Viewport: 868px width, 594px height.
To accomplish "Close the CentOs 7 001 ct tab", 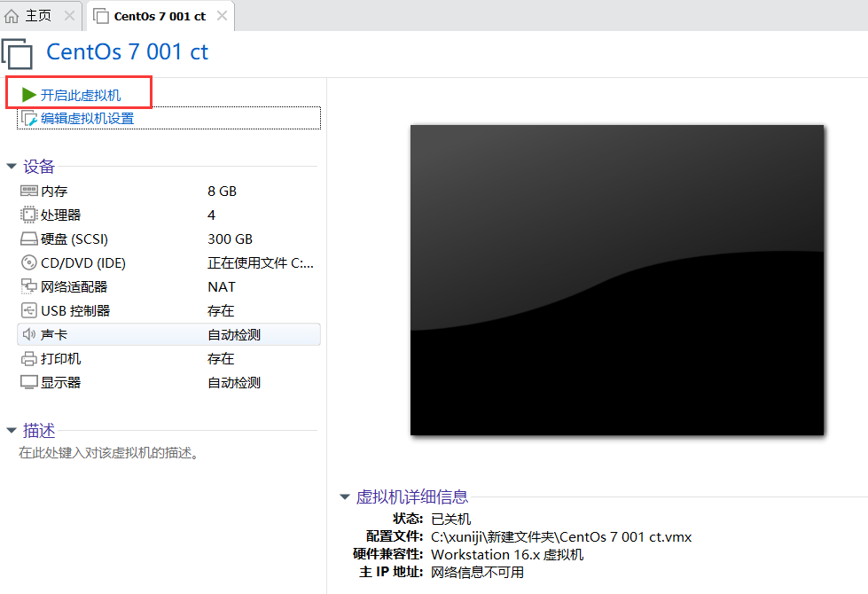I will (222, 15).
